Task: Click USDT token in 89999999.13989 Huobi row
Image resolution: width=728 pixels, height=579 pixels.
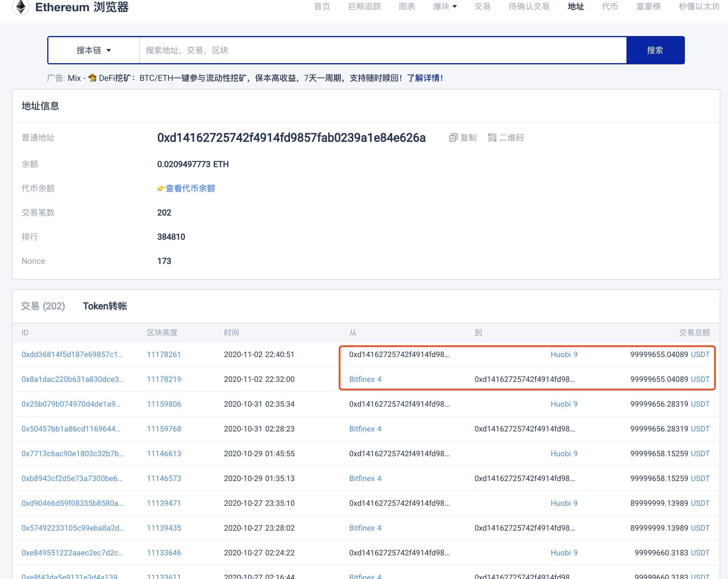Action: (700, 503)
